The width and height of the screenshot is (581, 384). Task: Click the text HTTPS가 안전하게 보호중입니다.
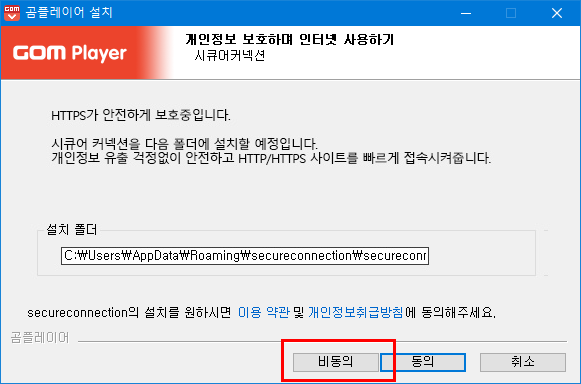pyautogui.click(x=141, y=115)
